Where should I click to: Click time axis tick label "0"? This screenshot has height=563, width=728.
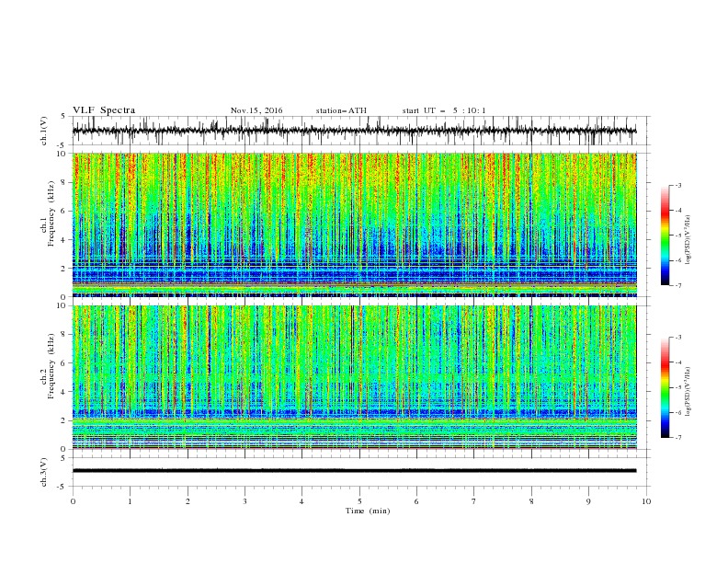[x=73, y=501]
